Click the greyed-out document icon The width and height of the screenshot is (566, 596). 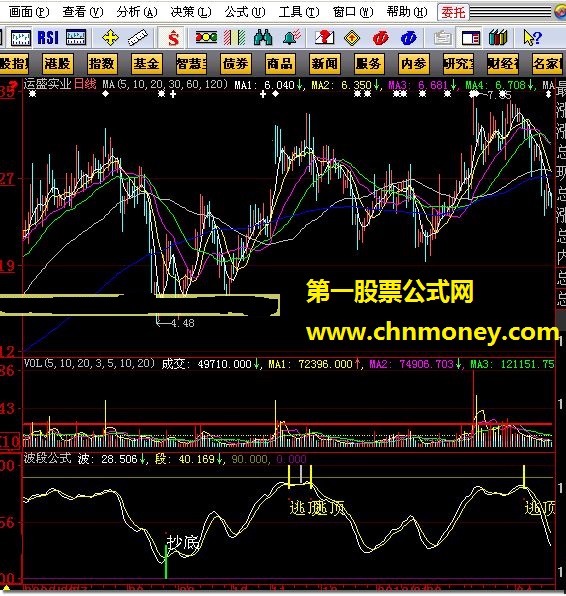point(443,38)
